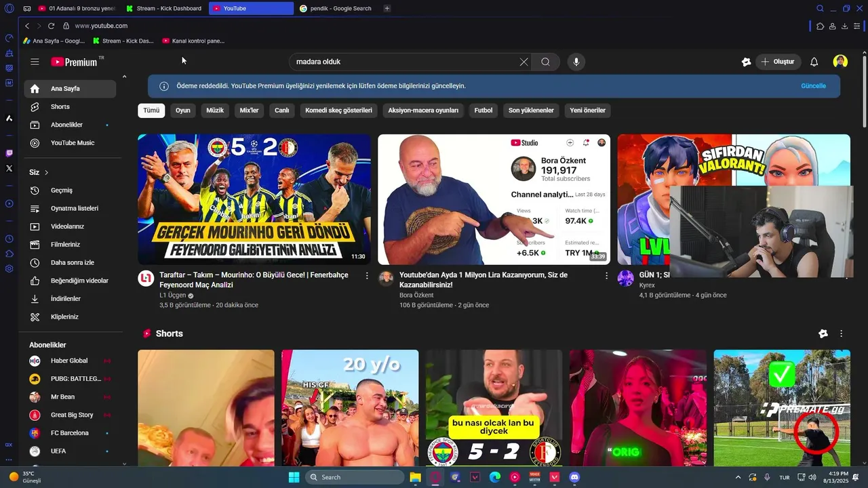Open more options for Bora Özkent video
Screen dimensions: 868x488
pyautogui.click(x=607, y=276)
